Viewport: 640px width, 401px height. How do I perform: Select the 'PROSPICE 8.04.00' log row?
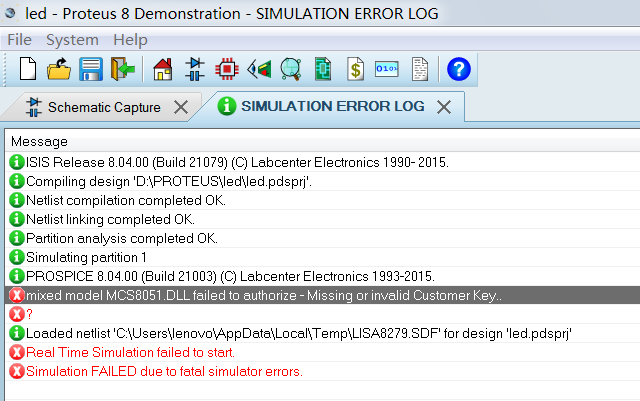pos(322,276)
